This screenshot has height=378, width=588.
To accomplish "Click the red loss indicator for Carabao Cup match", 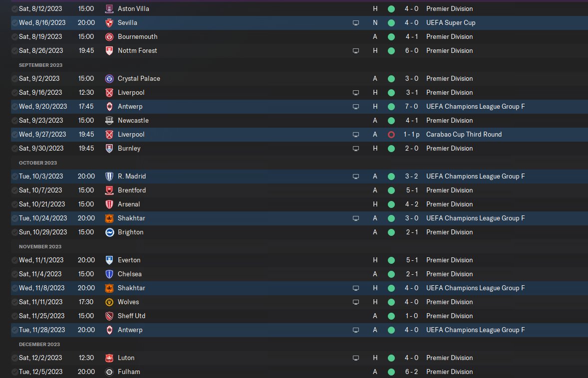I will (391, 135).
